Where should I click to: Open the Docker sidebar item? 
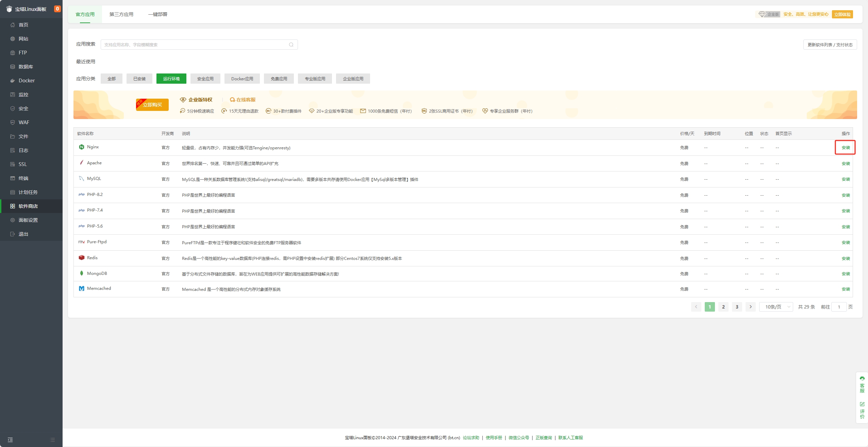coord(27,81)
